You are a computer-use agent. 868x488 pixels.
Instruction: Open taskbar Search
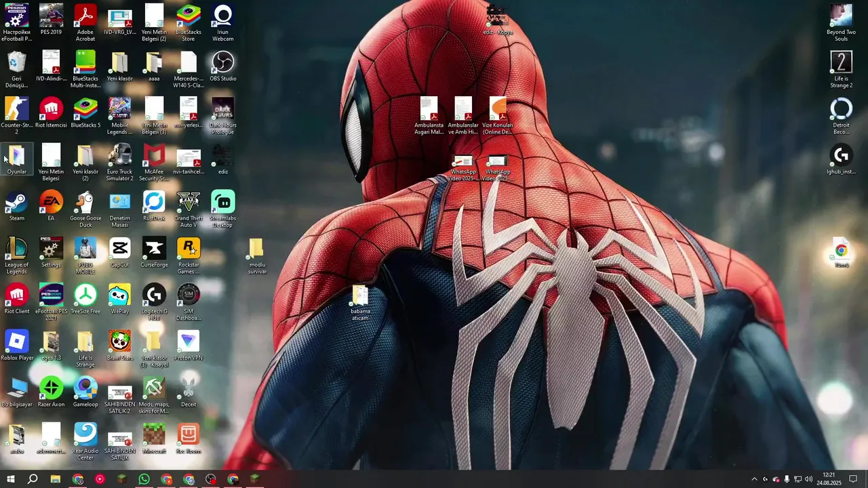click(33, 479)
